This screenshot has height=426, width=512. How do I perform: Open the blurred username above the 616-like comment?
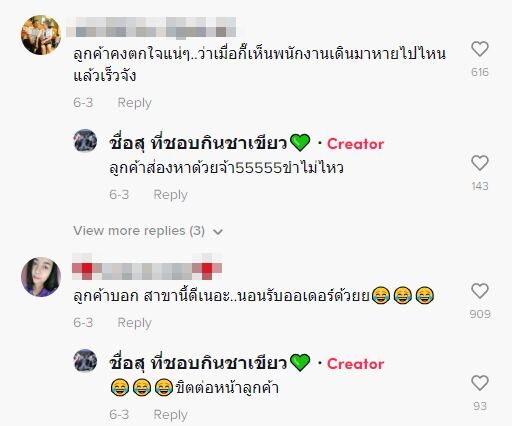(151, 27)
